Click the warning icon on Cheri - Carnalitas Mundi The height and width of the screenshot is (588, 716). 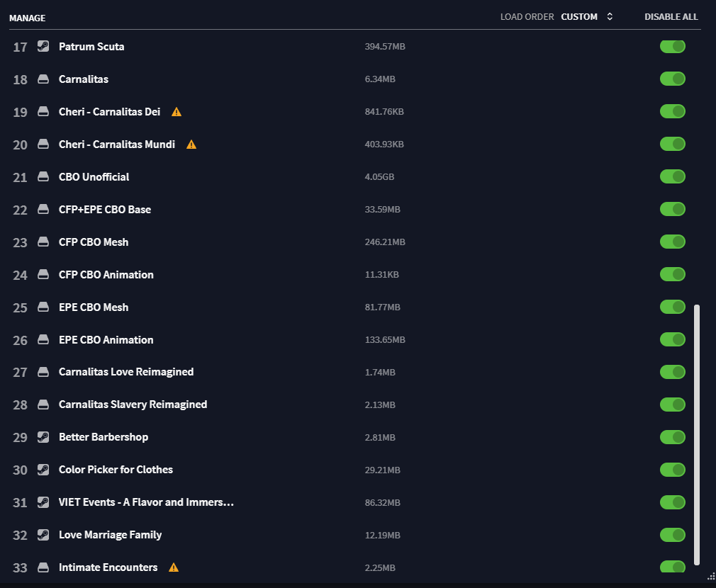point(191,145)
